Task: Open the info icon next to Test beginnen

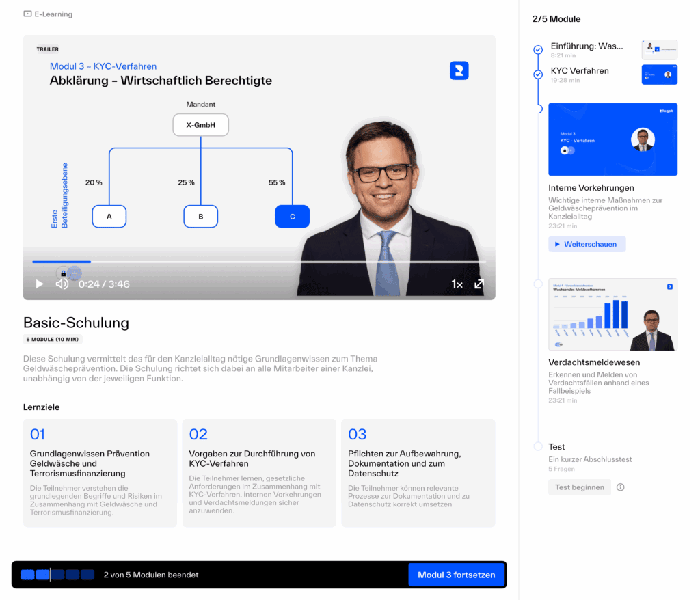Action: coord(620,487)
